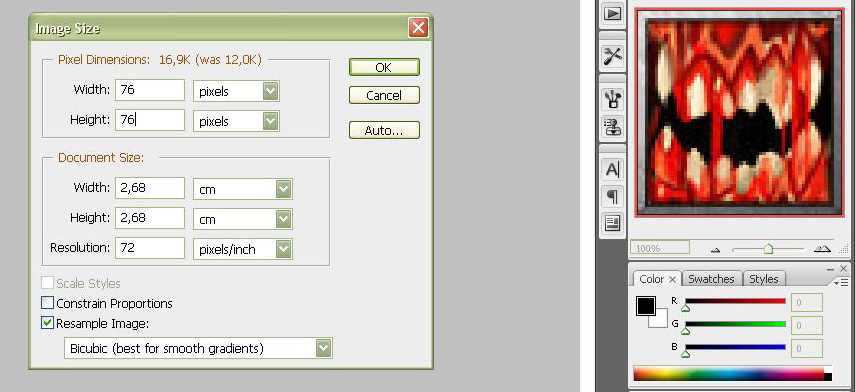Click the red R color slider

pos(735,301)
